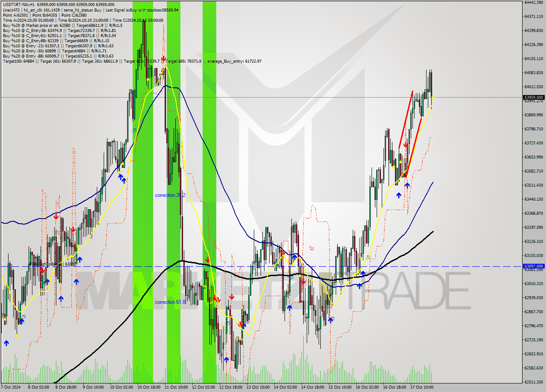Viewport: 546px width, 392px height.
Task: Click the 63010.310 price axis label
Action: [534, 284]
